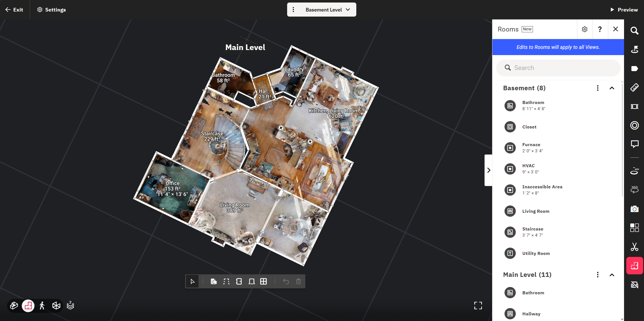Screen dimensions: 644x321
Task: Click the opening (archway) tool
Action: coord(251,281)
